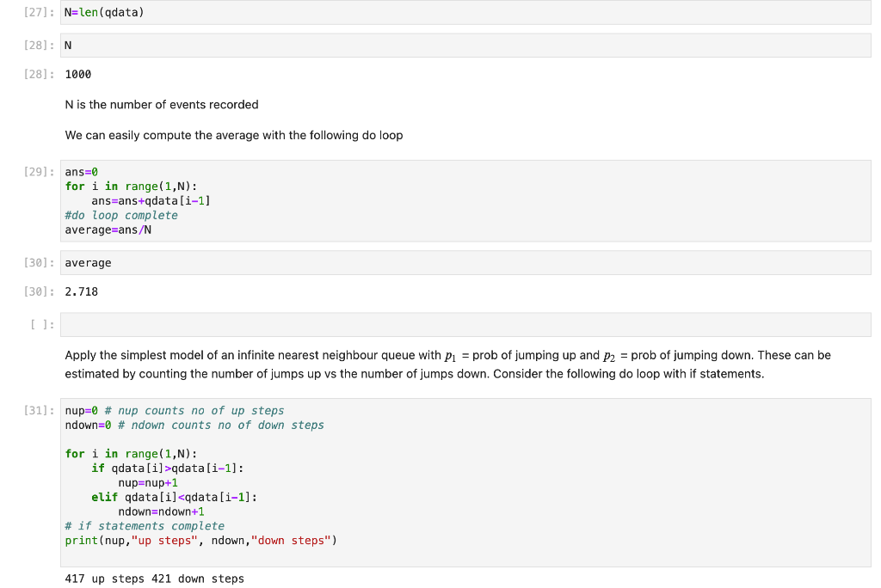The image size is (881, 588).
Task: Click 'elif qdata[i]<qdata[i-1]:' line
Action: [x=174, y=498]
